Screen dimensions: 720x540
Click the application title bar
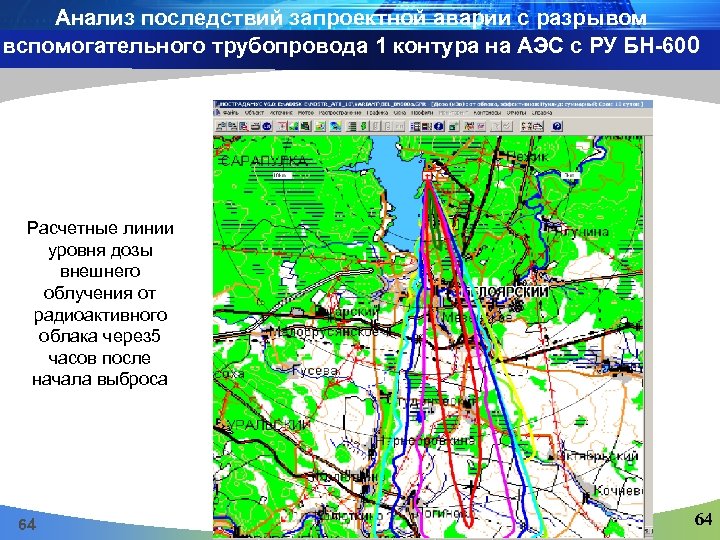433,104
